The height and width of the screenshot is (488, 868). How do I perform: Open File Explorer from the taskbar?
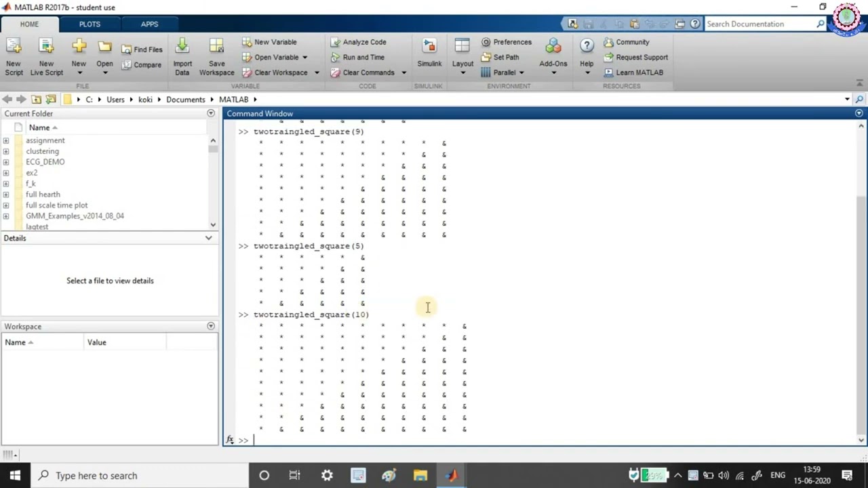(x=420, y=475)
